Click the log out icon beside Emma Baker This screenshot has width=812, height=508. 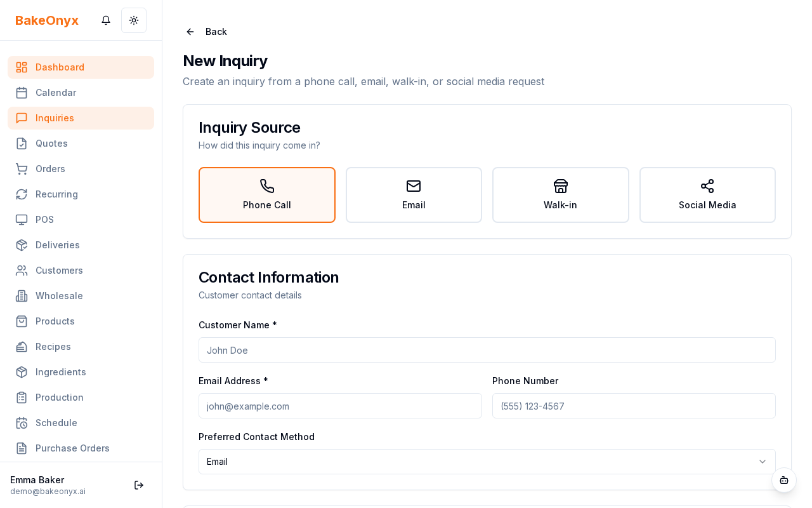click(x=138, y=485)
